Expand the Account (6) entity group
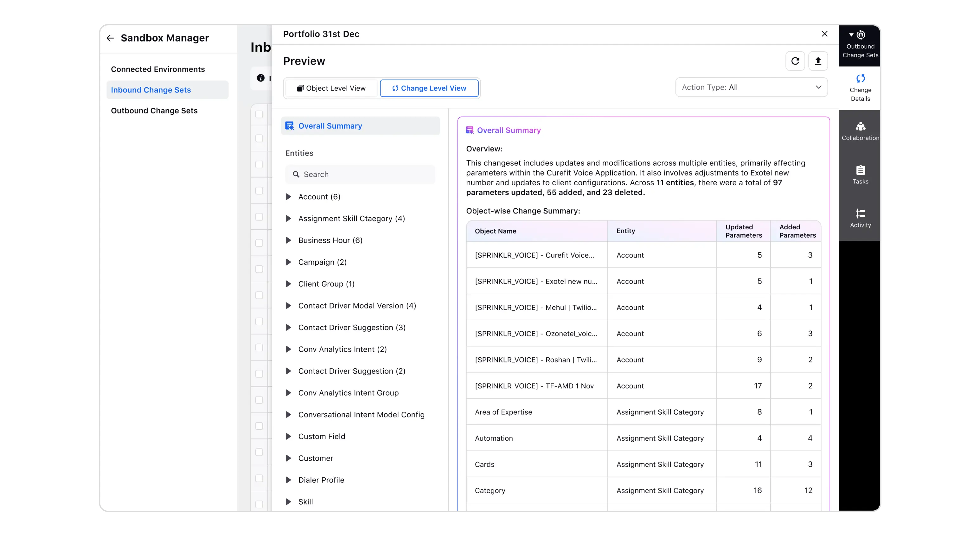The image size is (980, 536). coord(288,197)
